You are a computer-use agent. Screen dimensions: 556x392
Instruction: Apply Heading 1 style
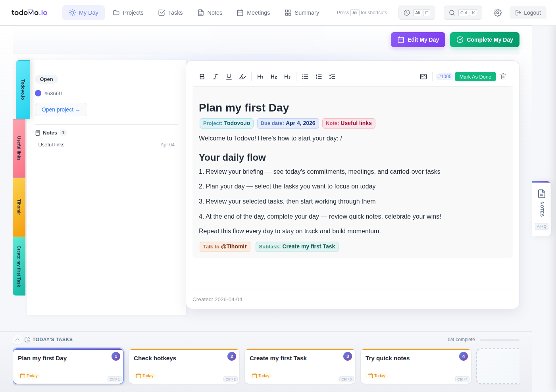pos(260,77)
